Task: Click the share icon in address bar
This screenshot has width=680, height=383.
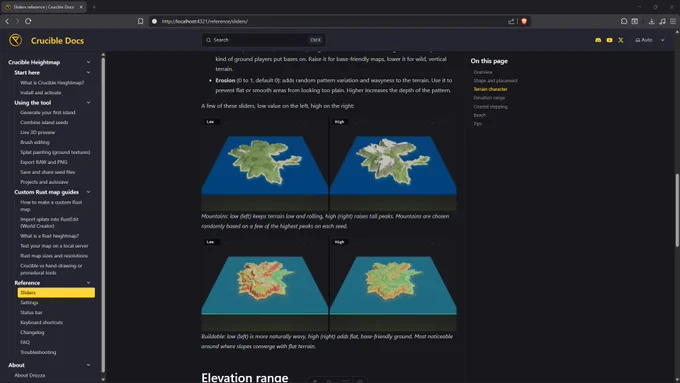Action: tap(511, 21)
